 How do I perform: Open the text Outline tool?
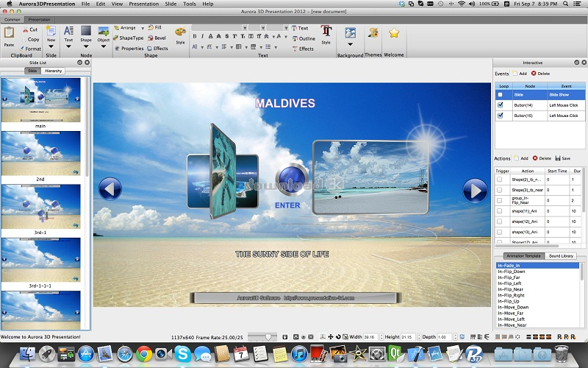pos(304,38)
